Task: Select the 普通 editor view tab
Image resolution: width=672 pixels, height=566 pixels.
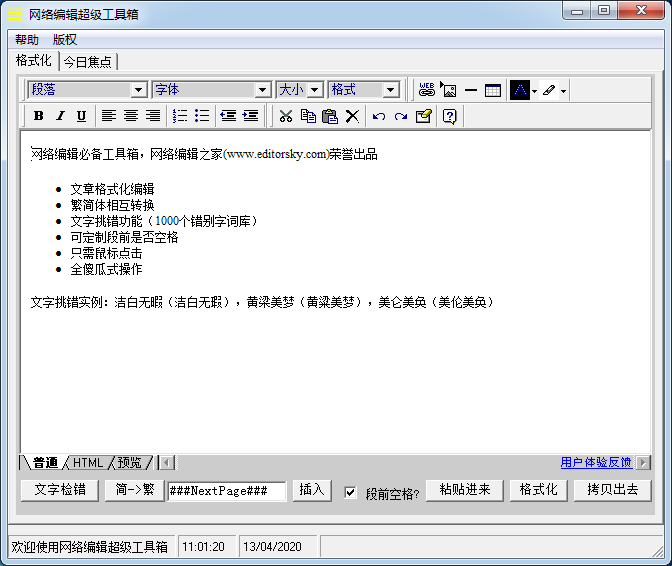Action: pyautogui.click(x=45, y=463)
